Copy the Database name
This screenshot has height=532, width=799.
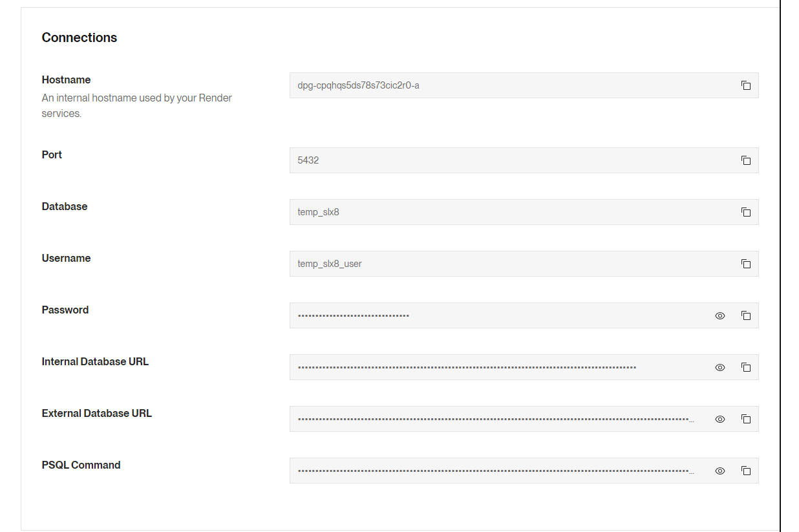[746, 212]
